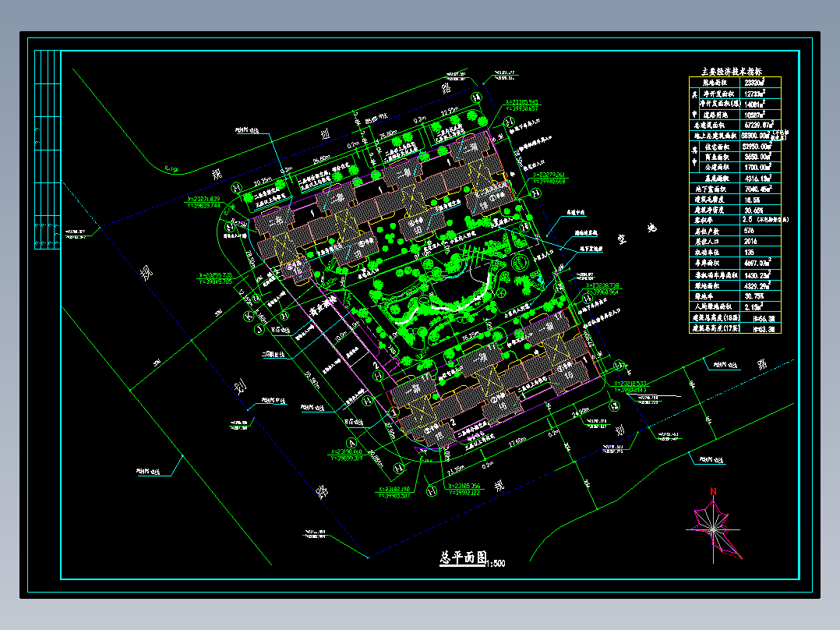The image size is (840, 630).
Task: Click the red N north marker
Action: [x=713, y=491]
